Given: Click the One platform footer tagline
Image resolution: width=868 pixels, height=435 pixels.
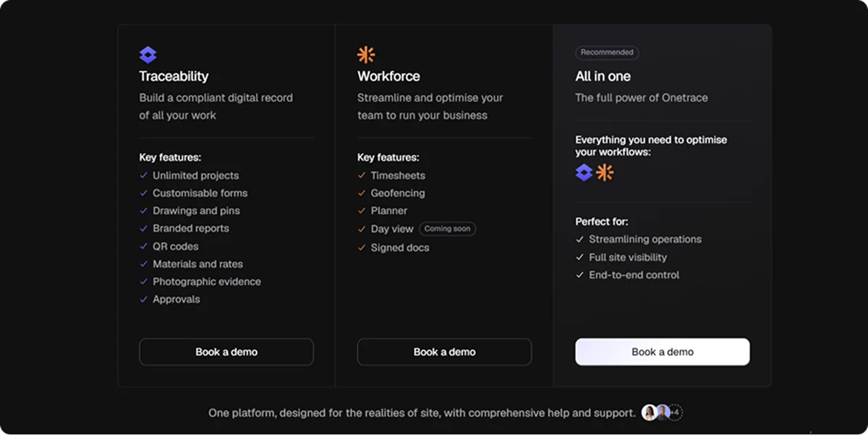Looking at the screenshot, I should 422,413.
